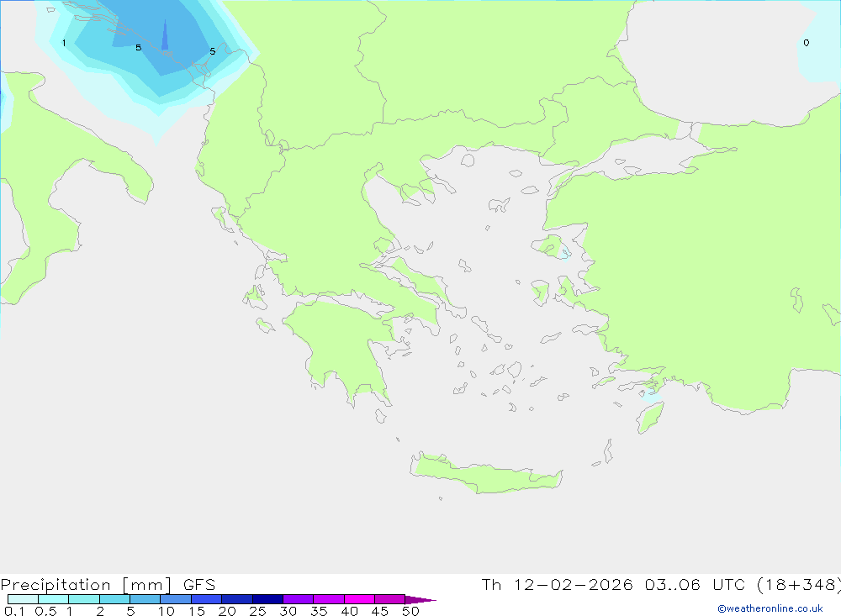Click the Peloponnese peninsula
841x616 pixels.
pyautogui.click(x=340, y=349)
